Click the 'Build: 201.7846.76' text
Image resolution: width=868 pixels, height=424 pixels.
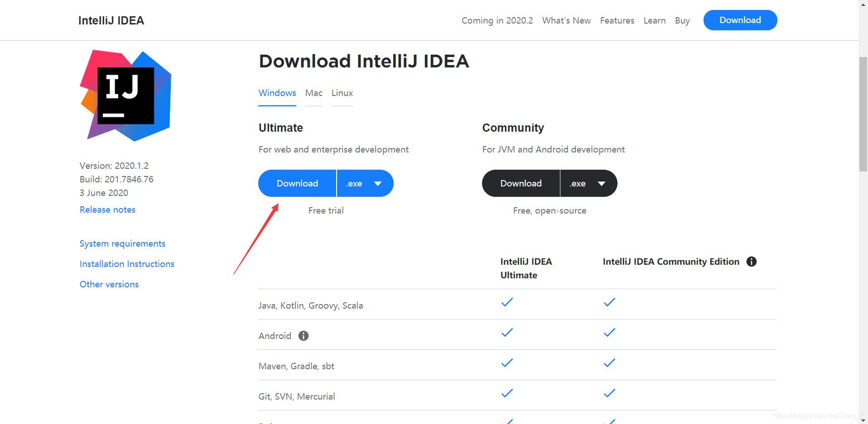point(116,179)
